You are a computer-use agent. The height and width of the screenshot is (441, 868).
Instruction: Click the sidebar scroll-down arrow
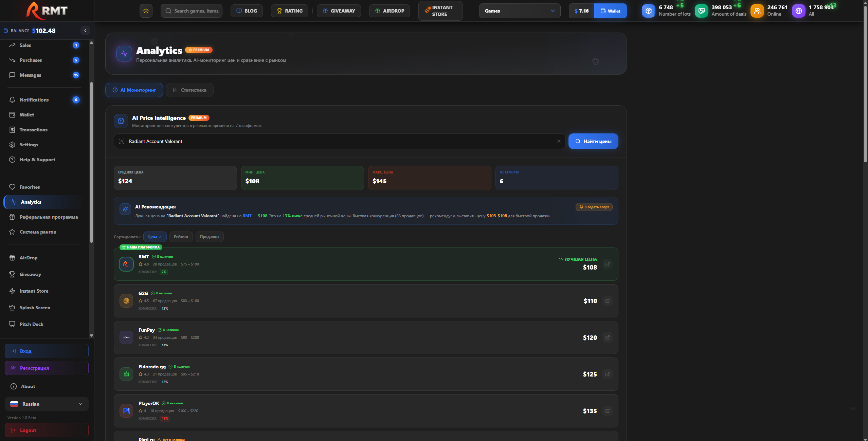tap(91, 335)
